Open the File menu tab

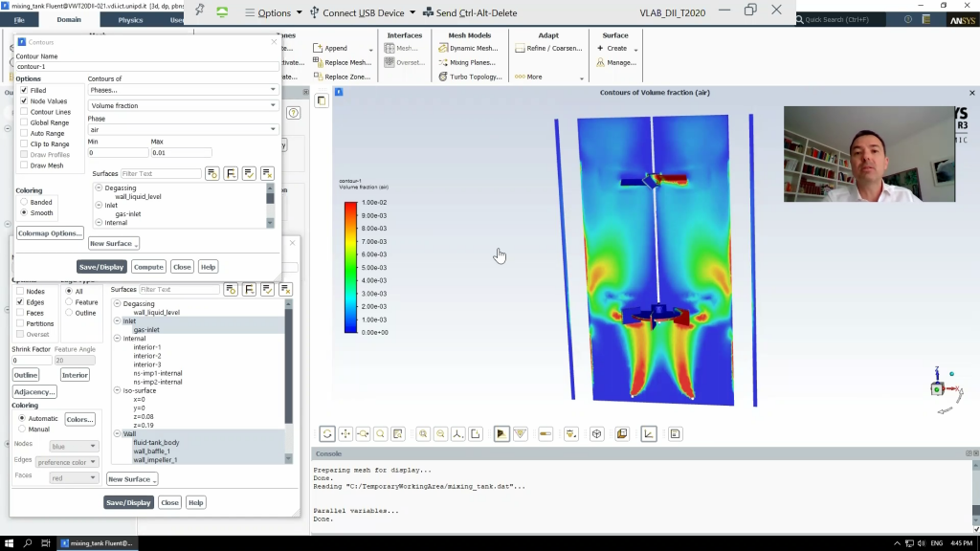click(x=19, y=19)
